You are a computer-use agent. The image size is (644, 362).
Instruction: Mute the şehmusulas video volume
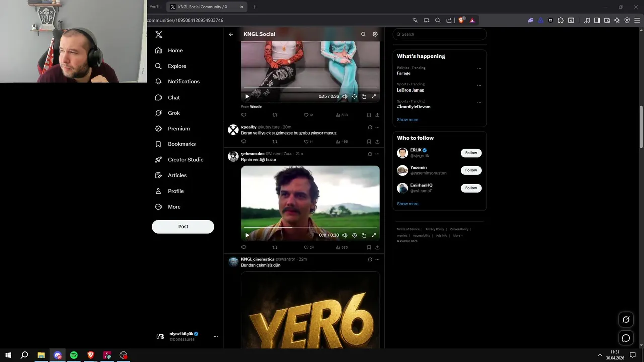coord(345,235)
